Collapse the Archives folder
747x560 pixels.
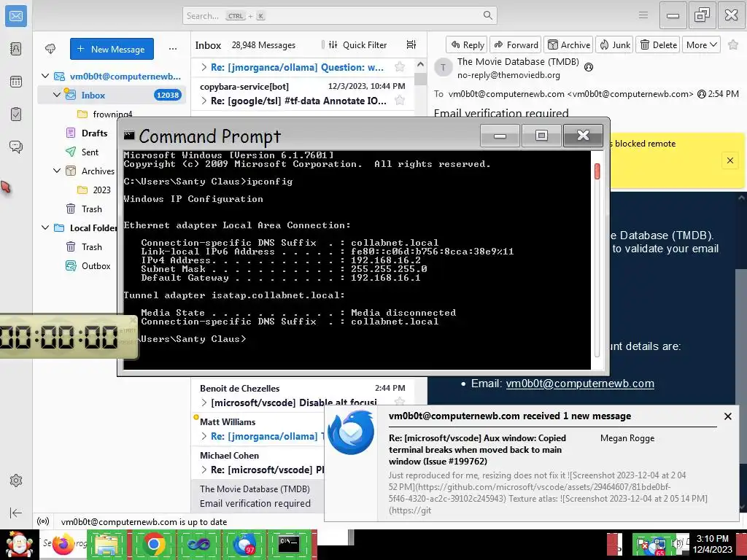57,171
